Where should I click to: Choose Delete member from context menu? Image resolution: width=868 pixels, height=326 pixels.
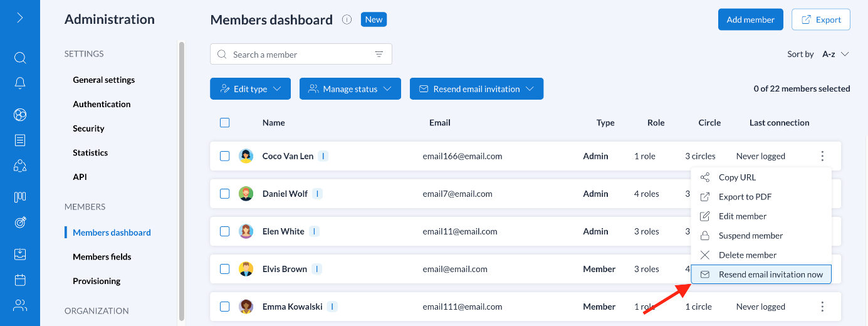coord(761,255)
